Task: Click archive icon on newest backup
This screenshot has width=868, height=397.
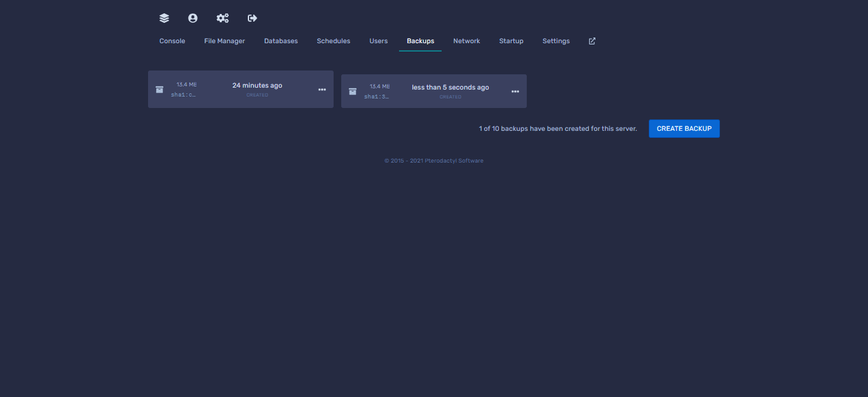Action: [353, 91]
